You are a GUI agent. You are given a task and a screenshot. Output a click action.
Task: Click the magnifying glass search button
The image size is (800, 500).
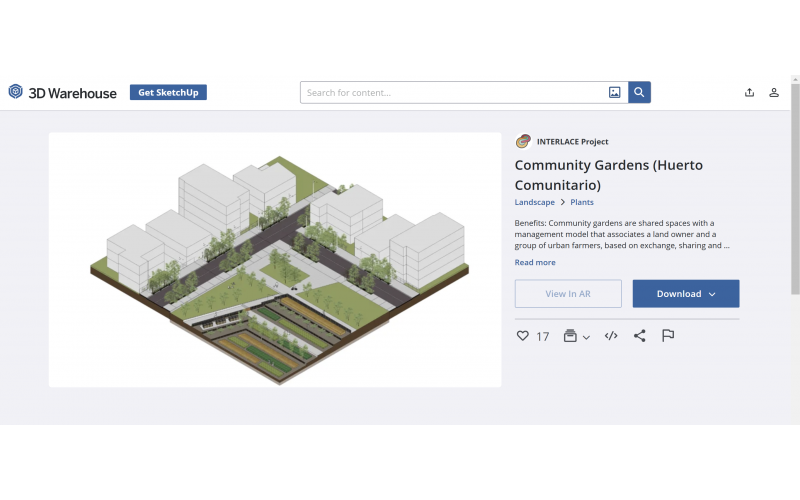639,92
